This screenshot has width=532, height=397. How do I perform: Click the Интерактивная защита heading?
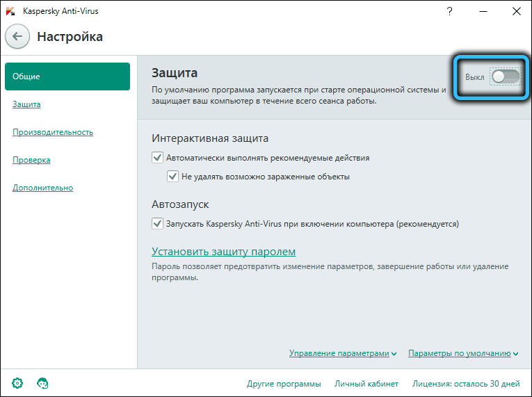point(210,138)
